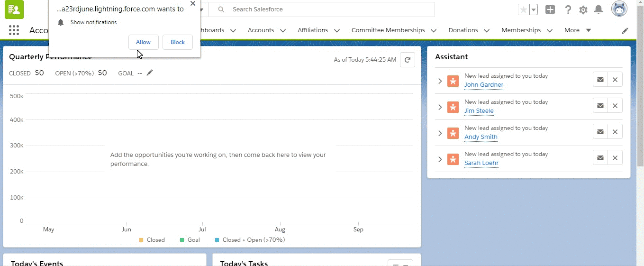Image resolution: width=644 pixels, height=266 pixels.
Task: Click pencil icon to edit navigation bar
Action: (x=625, y=30)
